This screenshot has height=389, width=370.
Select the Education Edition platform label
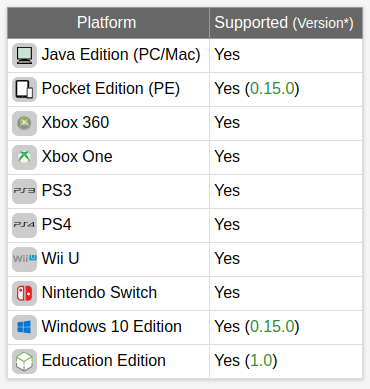[104, 361]
